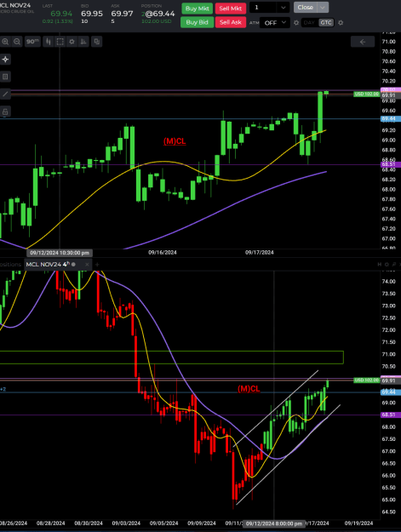
Task: Click the last price 69.94
Action: click(61, 14)
